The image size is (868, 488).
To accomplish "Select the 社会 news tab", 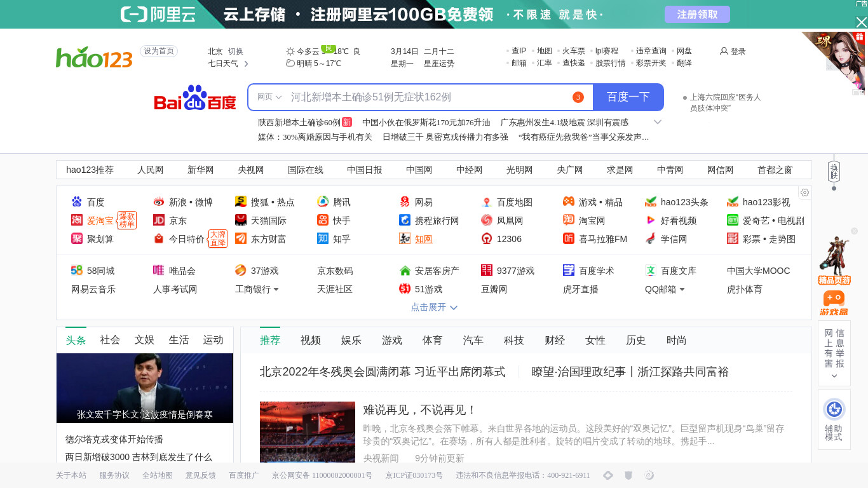I will (x=110, y=340).
